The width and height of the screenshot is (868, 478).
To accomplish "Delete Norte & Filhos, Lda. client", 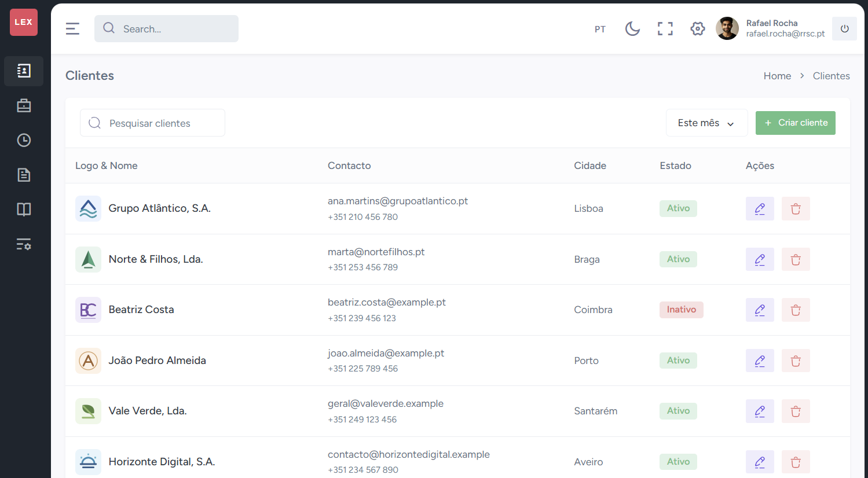I will click(796, 259).
